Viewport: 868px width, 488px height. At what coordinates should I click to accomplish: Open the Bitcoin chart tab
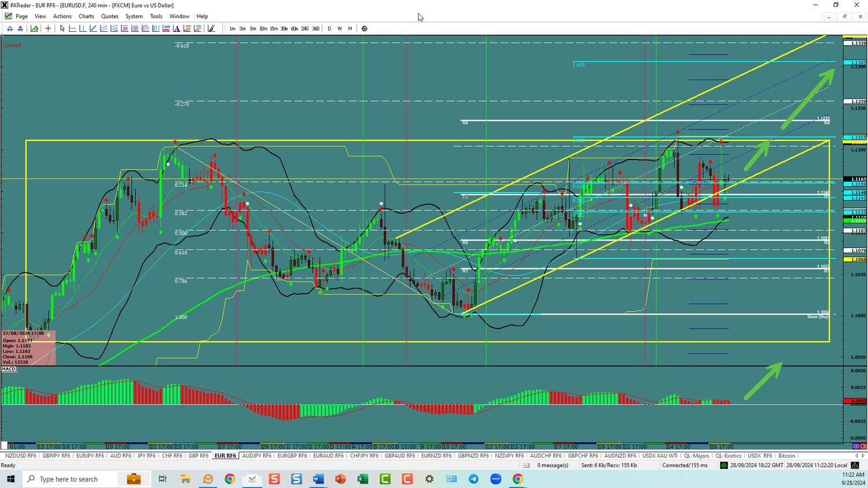click(786, 456)
